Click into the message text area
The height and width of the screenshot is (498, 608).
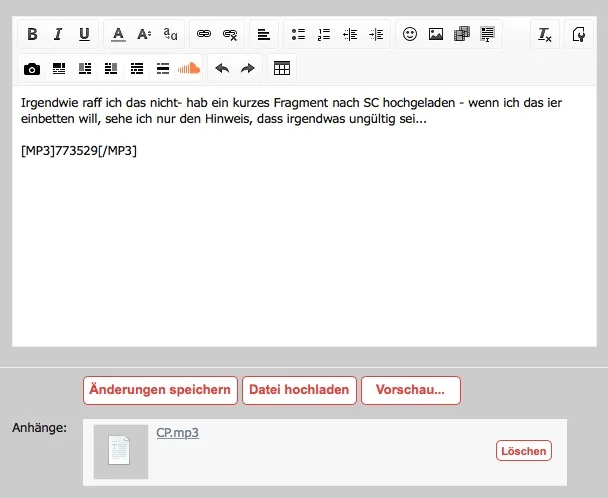[304, 216]
